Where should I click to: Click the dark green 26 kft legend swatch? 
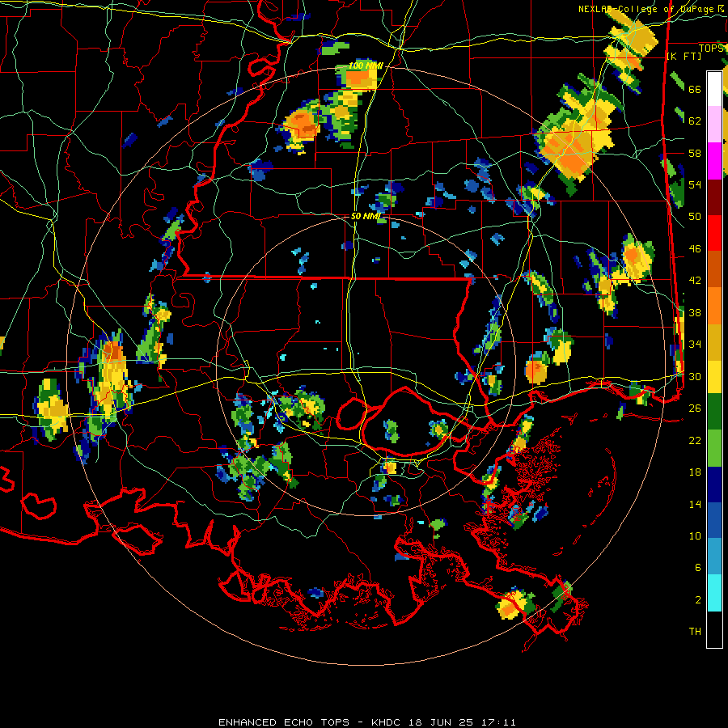(714, 412)
